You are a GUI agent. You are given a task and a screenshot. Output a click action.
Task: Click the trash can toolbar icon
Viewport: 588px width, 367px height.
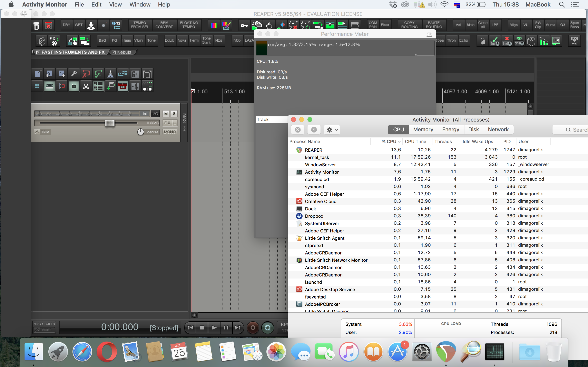[36, 25]
